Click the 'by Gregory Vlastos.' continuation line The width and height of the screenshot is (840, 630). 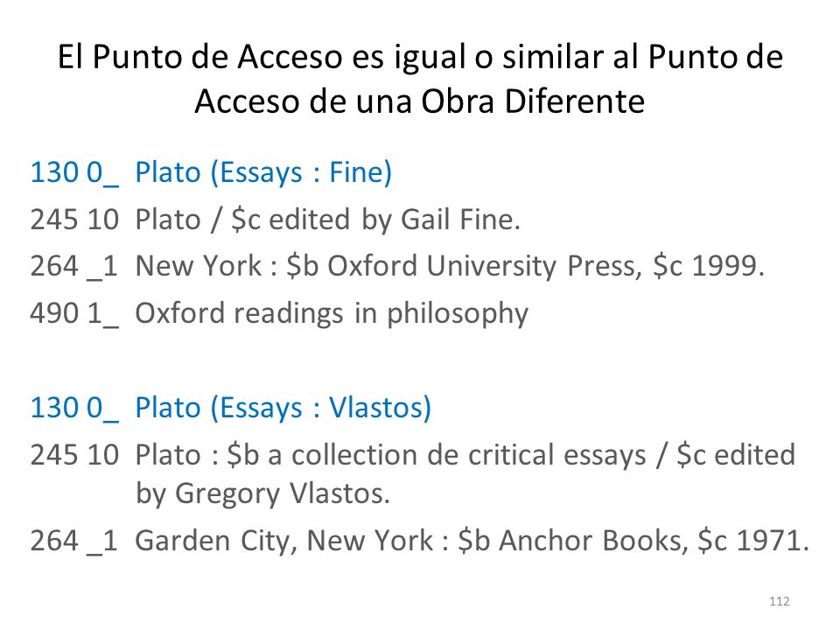point(262,493)
